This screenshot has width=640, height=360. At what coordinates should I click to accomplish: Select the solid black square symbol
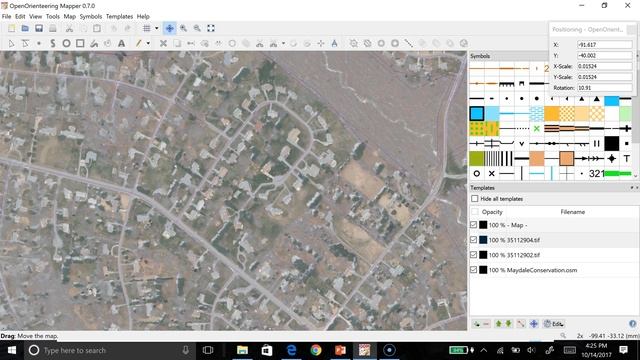click(611, 143)
